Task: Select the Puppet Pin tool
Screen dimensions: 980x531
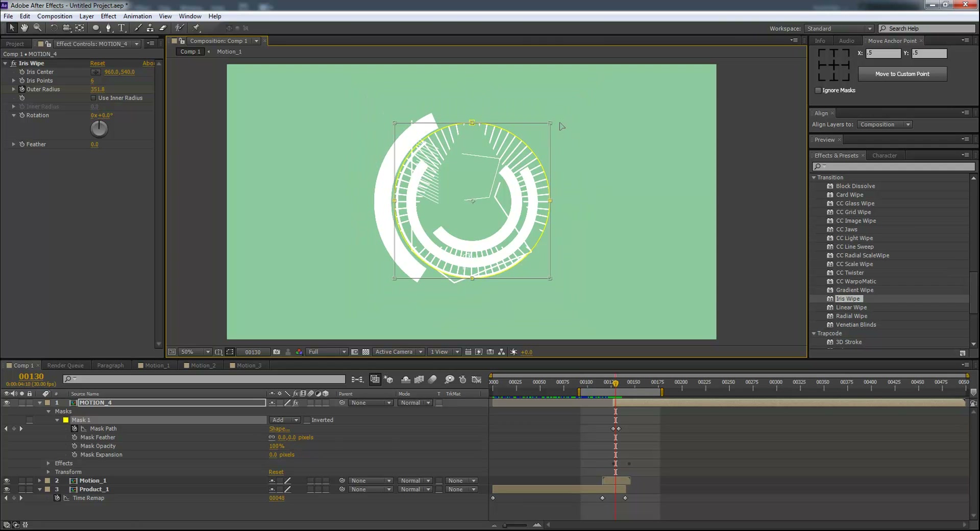Action: tap(197, 28)
